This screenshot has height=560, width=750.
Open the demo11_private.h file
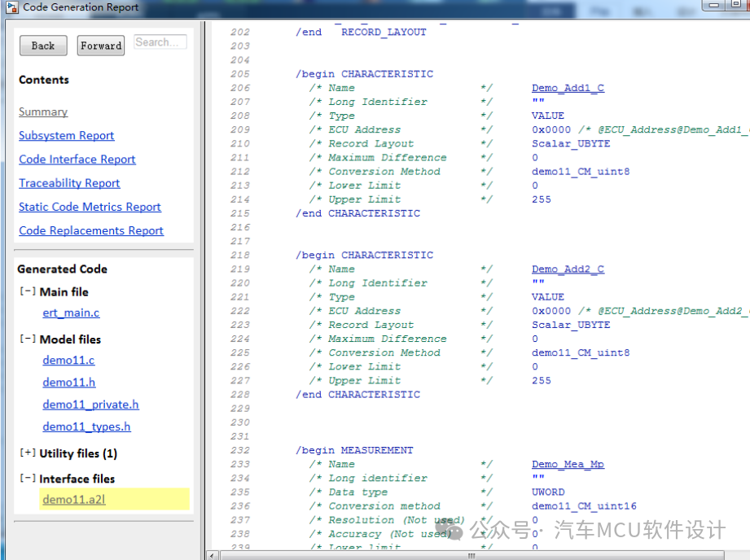click(x=90, y=405)
